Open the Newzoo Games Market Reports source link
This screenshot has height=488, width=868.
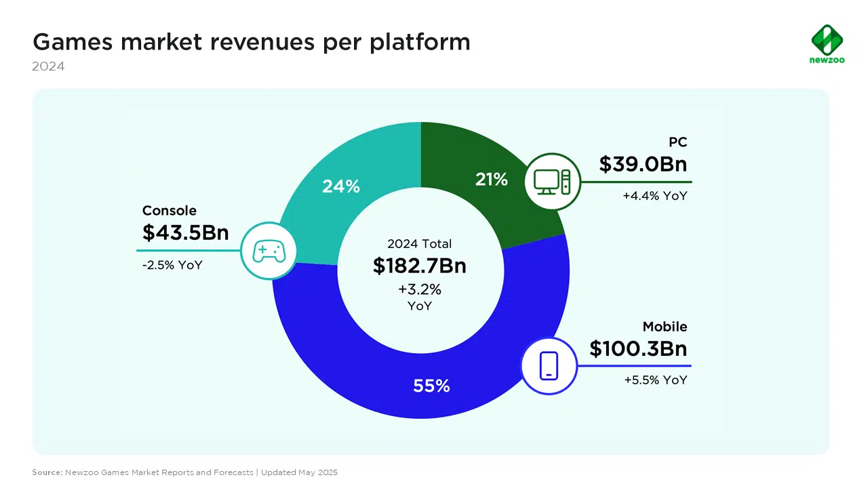[x=160, y=472]
